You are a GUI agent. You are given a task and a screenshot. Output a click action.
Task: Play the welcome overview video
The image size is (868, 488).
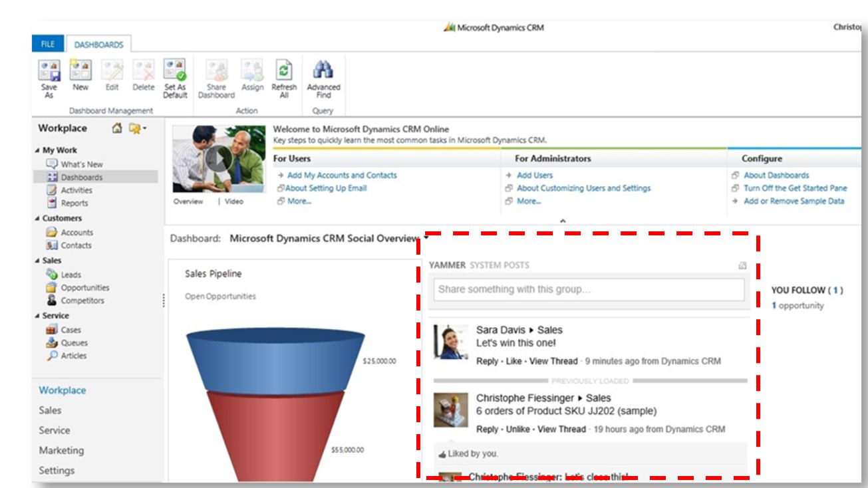(217, 159)
